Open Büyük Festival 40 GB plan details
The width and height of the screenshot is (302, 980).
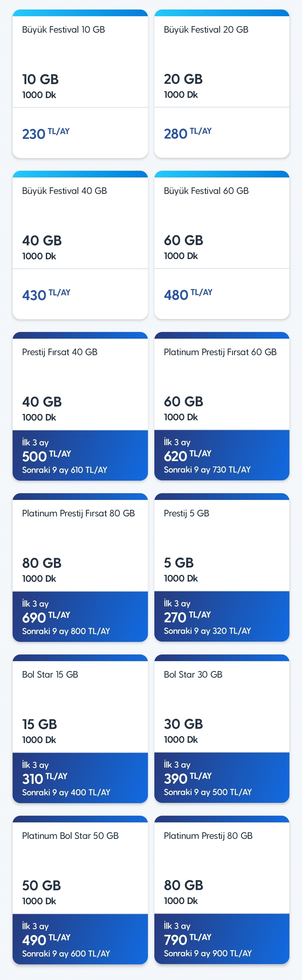coord(80,245)
